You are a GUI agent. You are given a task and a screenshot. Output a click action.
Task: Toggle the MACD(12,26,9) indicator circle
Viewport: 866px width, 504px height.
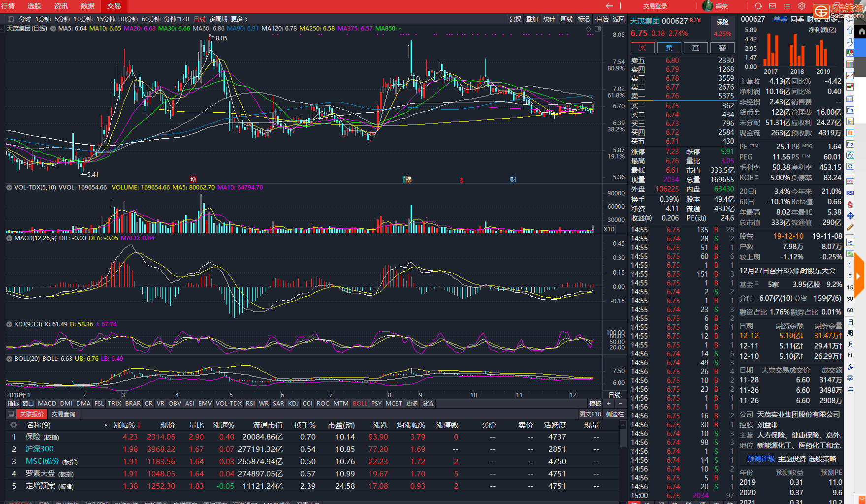[9, 238]
